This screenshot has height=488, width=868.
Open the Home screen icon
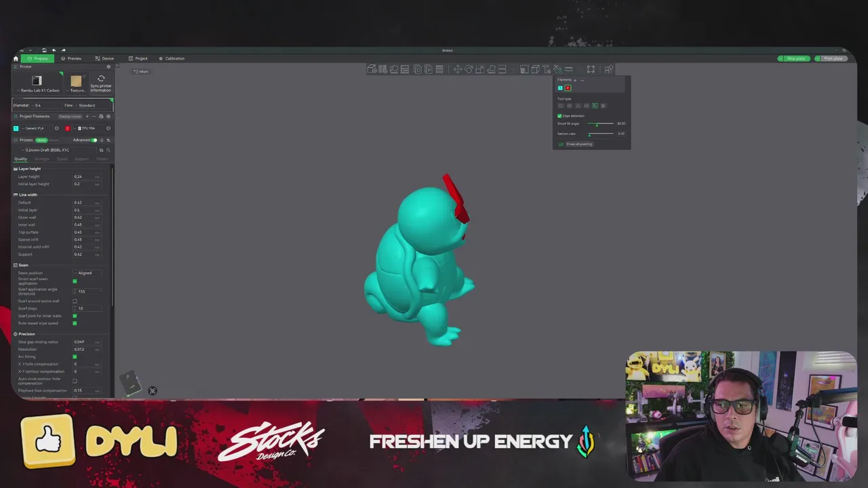(x=16, y=58)
